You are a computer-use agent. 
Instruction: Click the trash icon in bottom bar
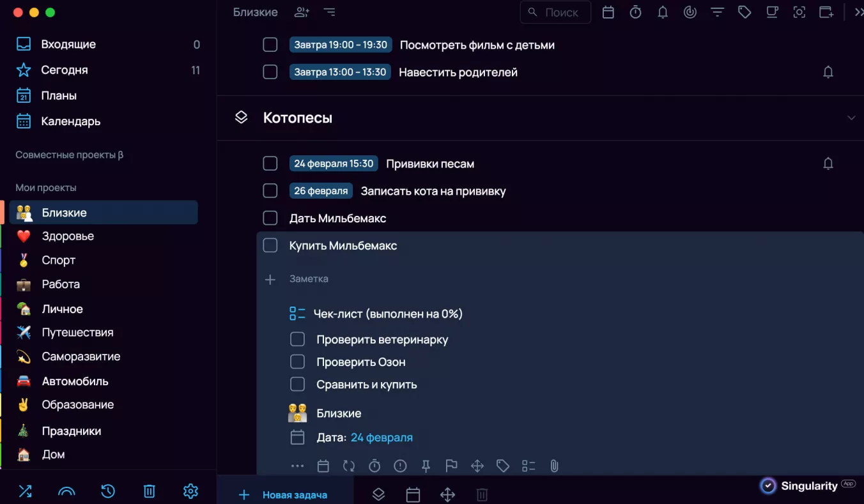click(x=482, y=494)
